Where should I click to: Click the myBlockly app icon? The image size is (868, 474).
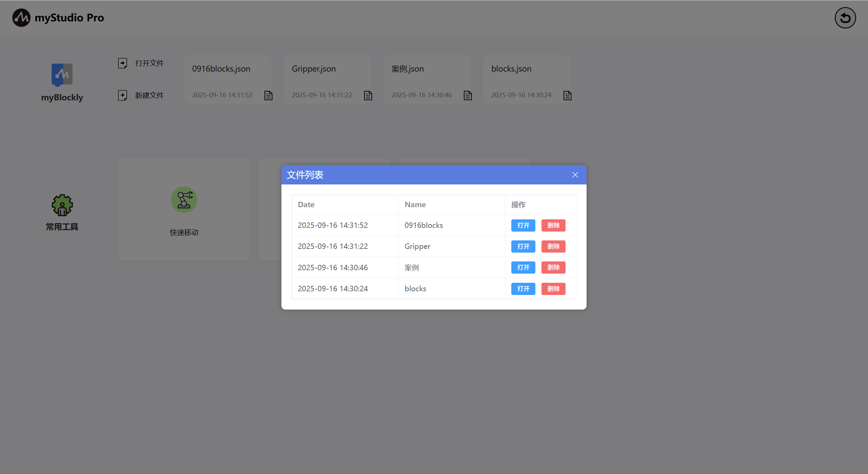62,75
